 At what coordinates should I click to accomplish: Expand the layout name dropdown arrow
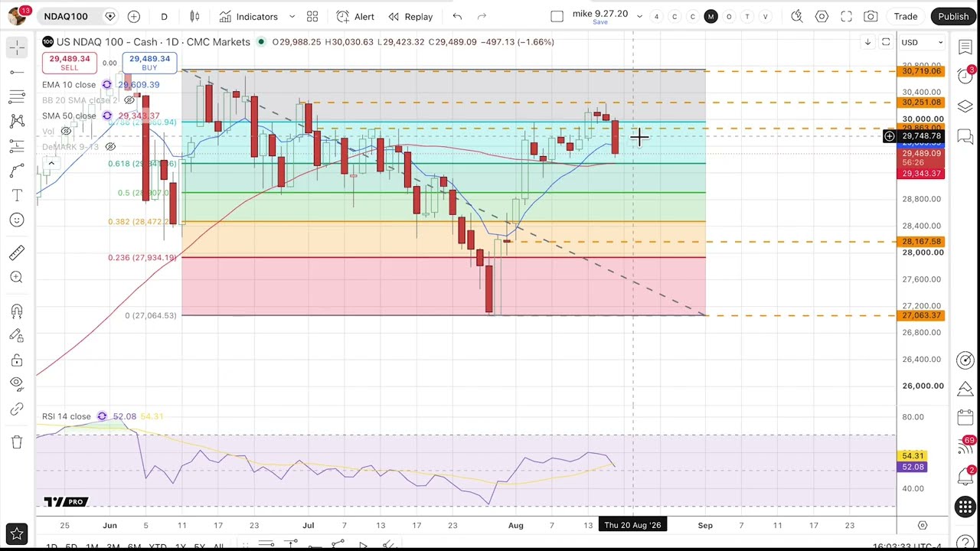pyautogui.click(x=639, y=16)
